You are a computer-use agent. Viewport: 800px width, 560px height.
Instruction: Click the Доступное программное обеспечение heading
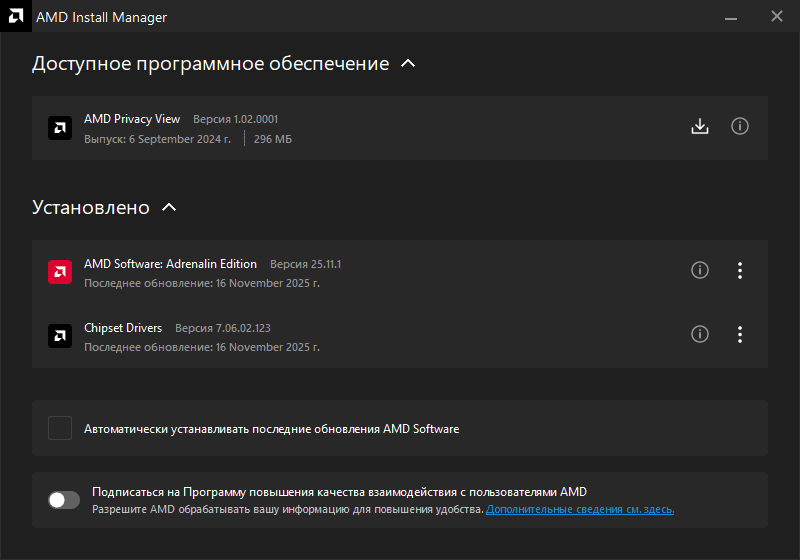[210, 64]
